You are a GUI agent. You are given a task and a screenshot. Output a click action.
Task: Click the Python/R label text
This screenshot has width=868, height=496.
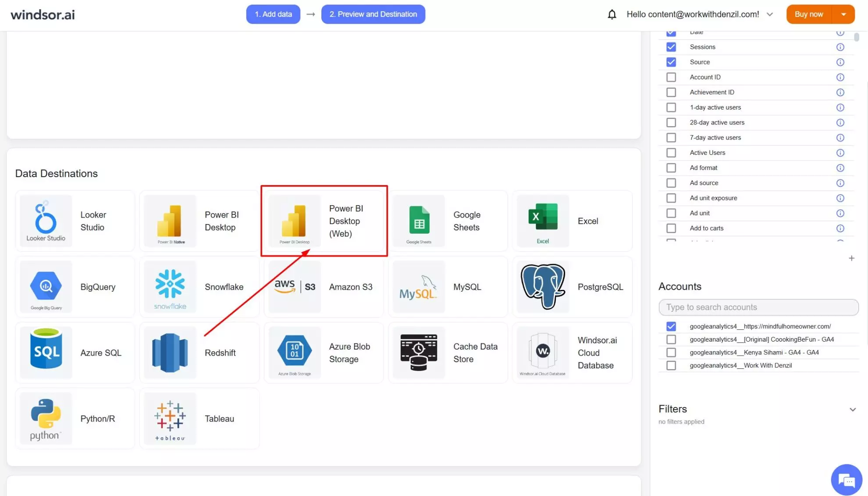pos(97,419)
